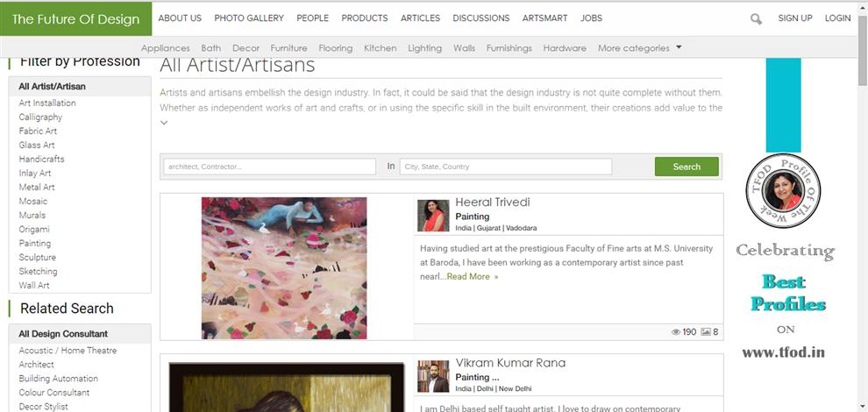Open the Discussions menu item
868x412 pixels.
(480, 18)
